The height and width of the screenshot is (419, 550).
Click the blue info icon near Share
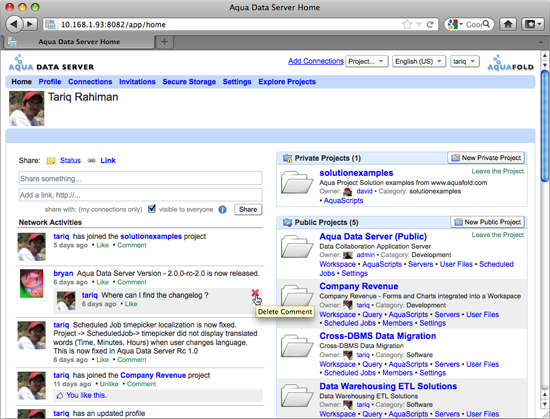pos(222,210)
